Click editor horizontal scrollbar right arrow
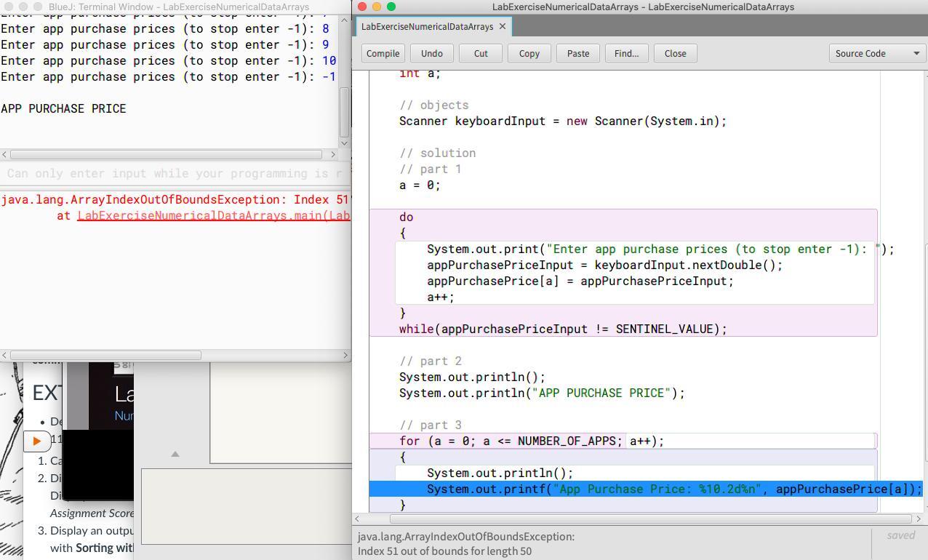 tap(919, 519)
